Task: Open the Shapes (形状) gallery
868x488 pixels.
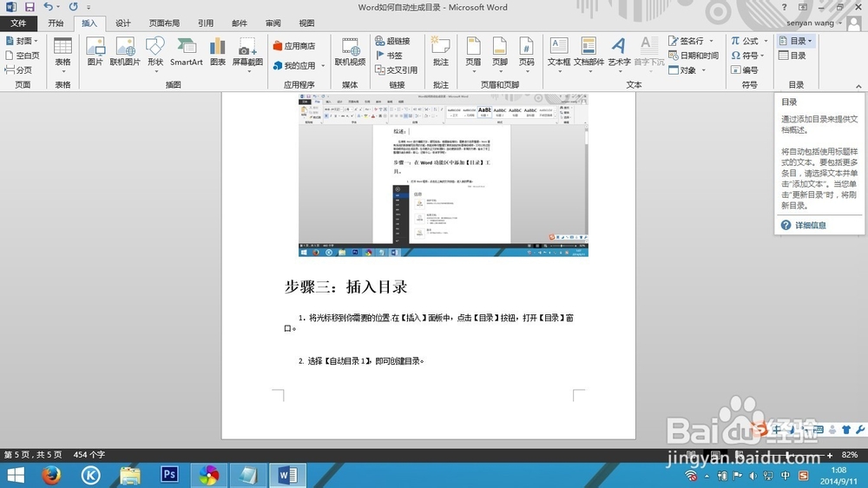Action: [155, 56]
